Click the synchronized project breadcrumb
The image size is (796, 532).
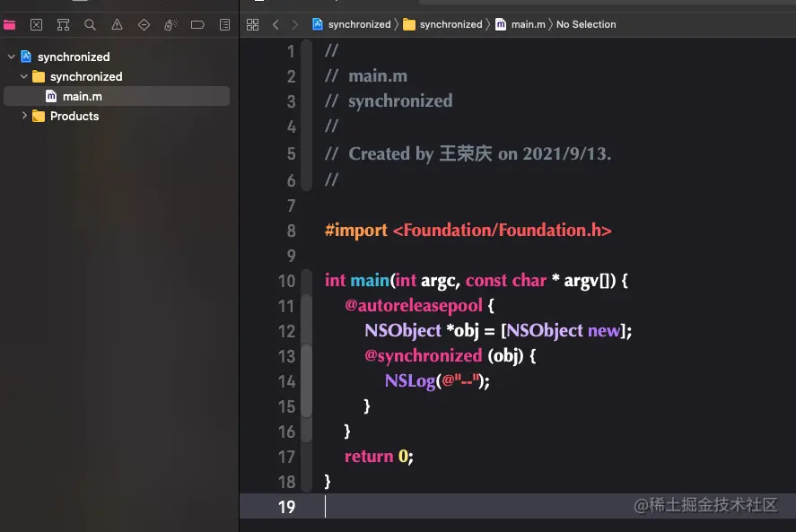pyautogui.click(x=351, y=24)
